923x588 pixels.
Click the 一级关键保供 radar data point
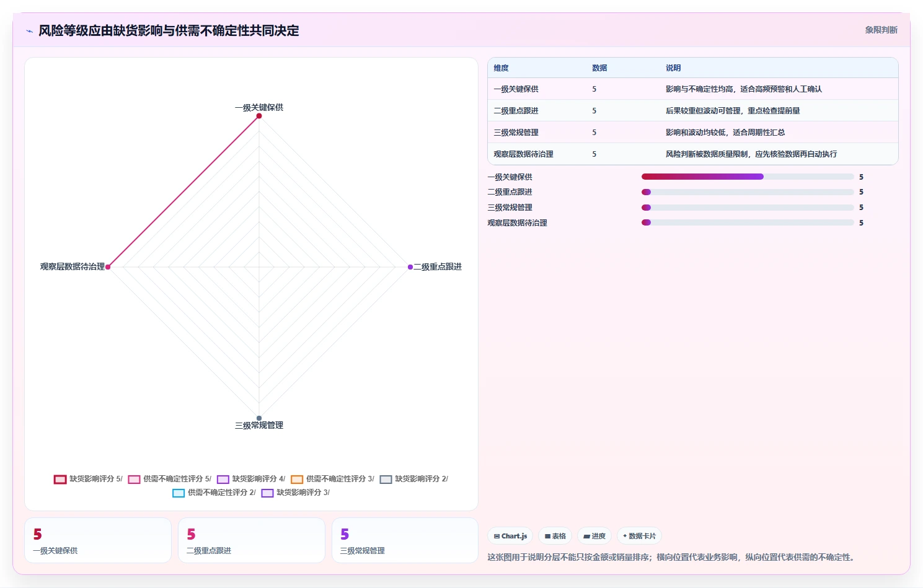(259, 116)
